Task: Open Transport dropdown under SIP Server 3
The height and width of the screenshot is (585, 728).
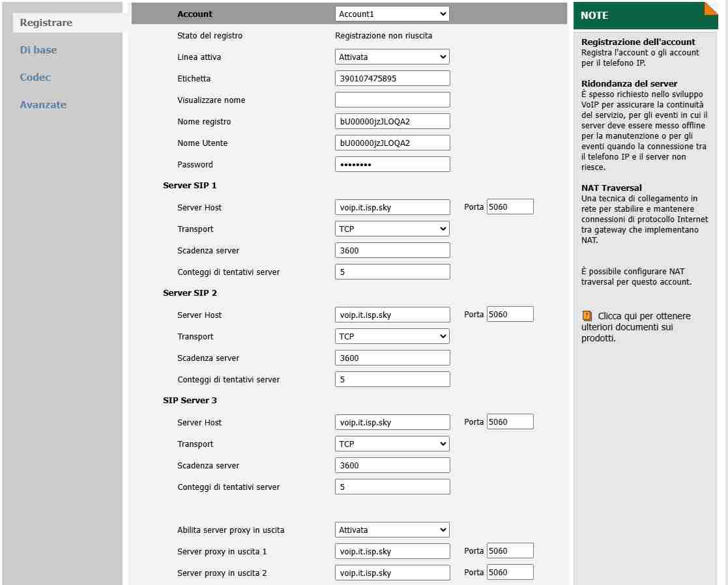Action: tap(392, 444)
